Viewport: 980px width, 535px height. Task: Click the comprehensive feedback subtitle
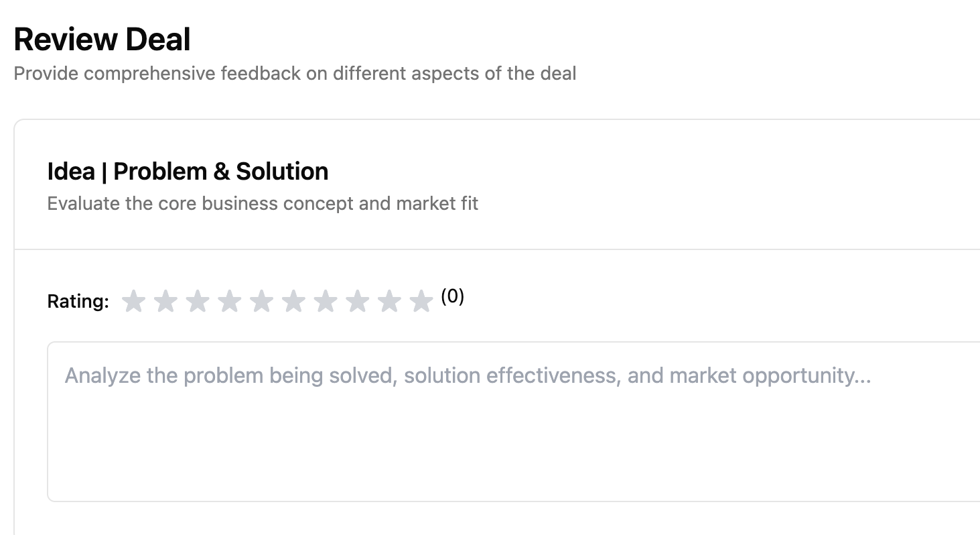tap(295, 73)
